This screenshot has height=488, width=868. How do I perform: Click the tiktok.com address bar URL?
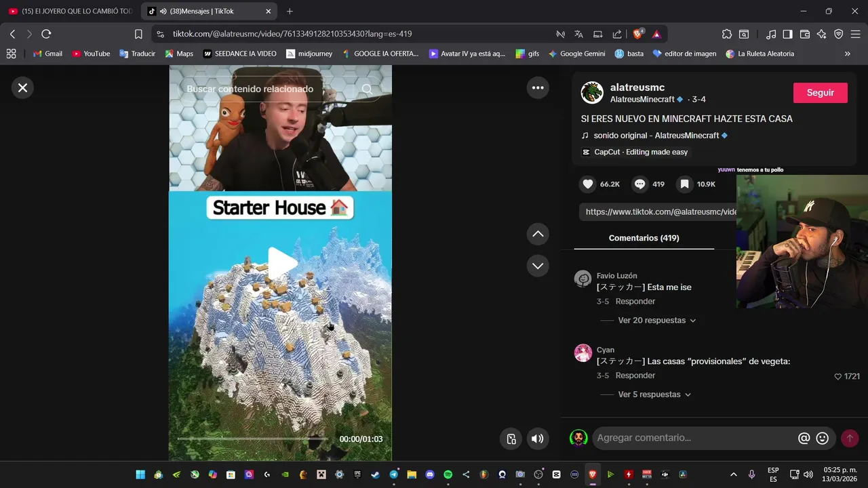click(x=292, y=34)
